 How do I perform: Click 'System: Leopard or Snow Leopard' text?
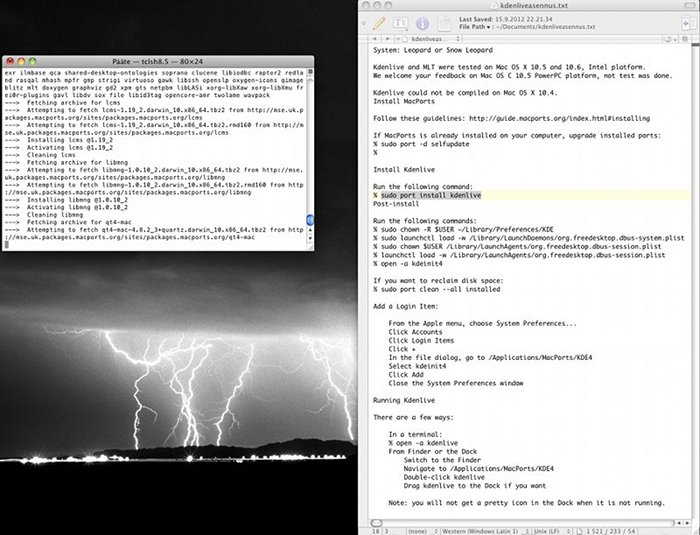tap(433, 50)
